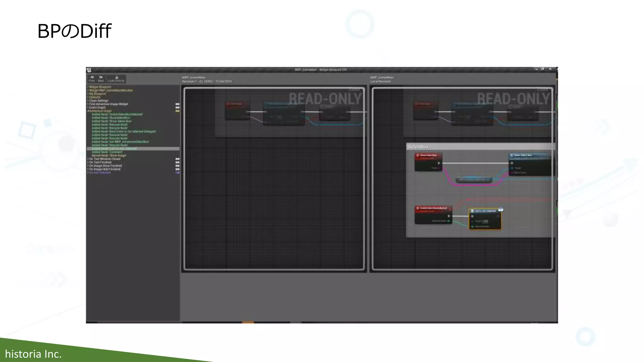
Task: Expand the Event Graph tree entry
Action: [88, 107]
